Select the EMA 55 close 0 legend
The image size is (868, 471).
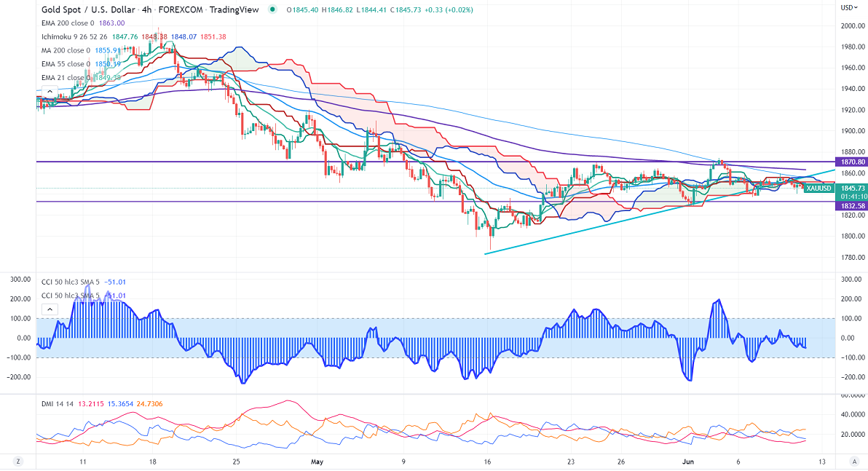tap(66, 64)
